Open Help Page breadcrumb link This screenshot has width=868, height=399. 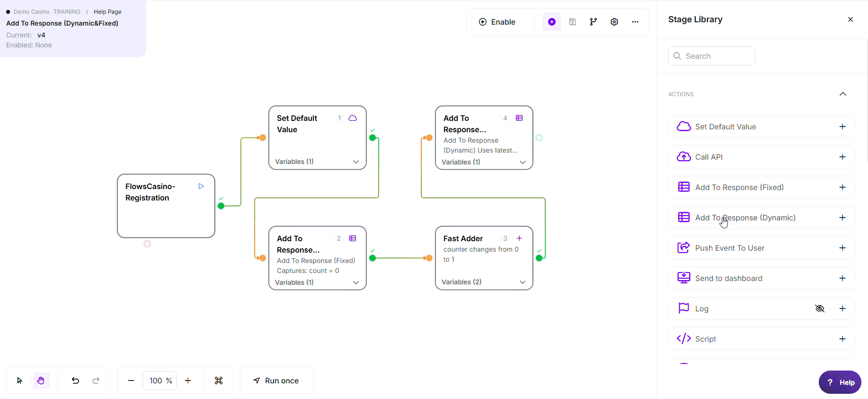point(107,12)
